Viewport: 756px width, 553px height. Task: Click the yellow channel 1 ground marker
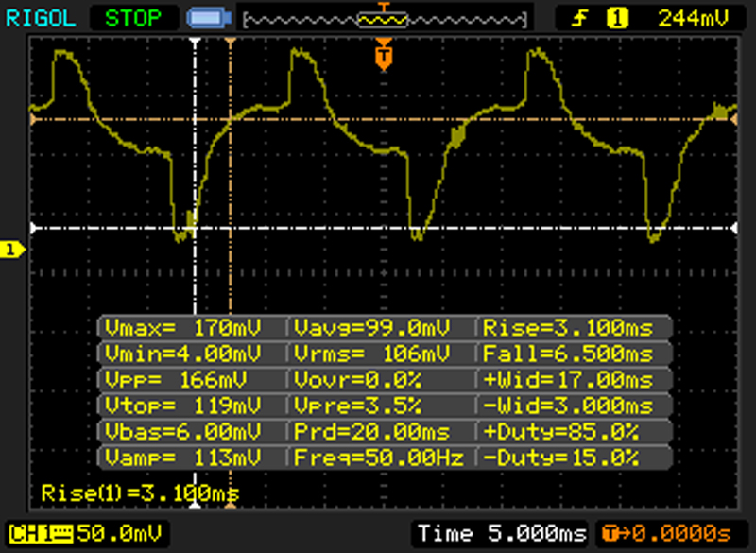coord(12,250)
